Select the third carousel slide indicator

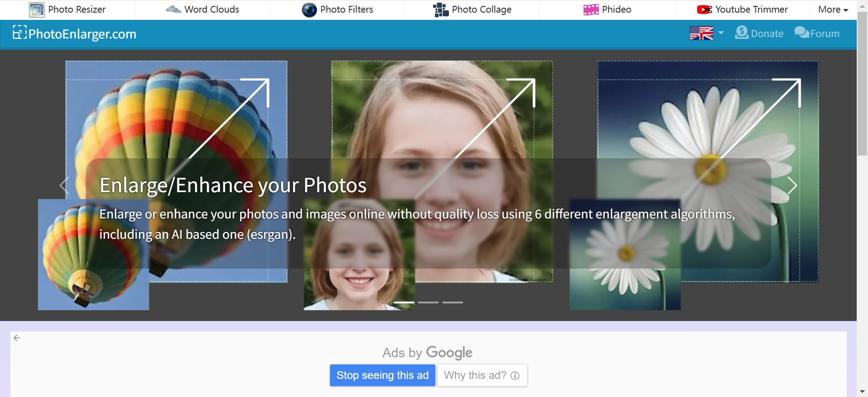[453, 302]
